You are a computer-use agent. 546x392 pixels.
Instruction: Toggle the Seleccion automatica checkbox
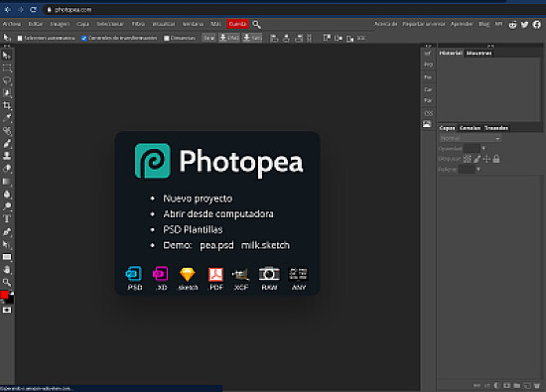[20, 38]
